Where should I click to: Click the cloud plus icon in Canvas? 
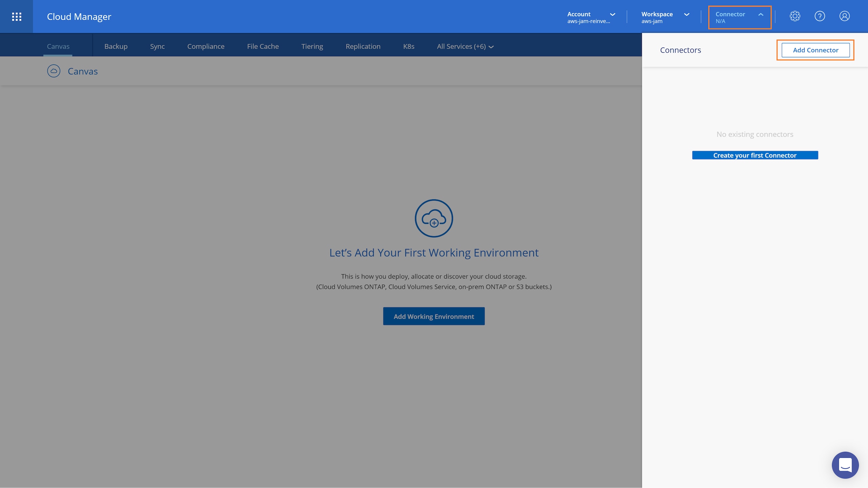434,218
